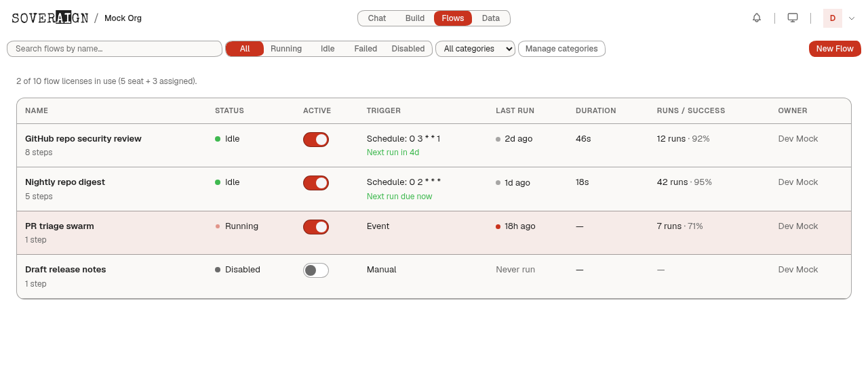Open the Mock Org organization switcher
Viewport: 868px width, 391px height.
click(x=123, y=18)
